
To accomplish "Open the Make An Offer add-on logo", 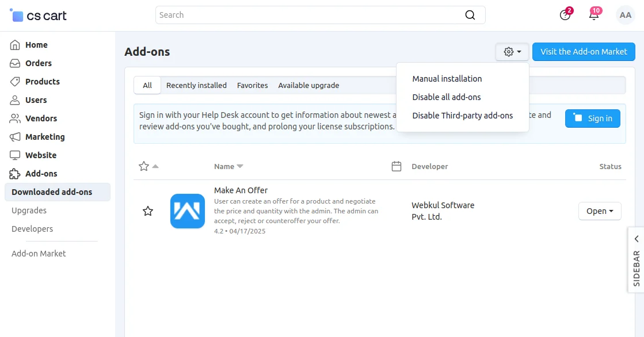I will coord(188,211).
